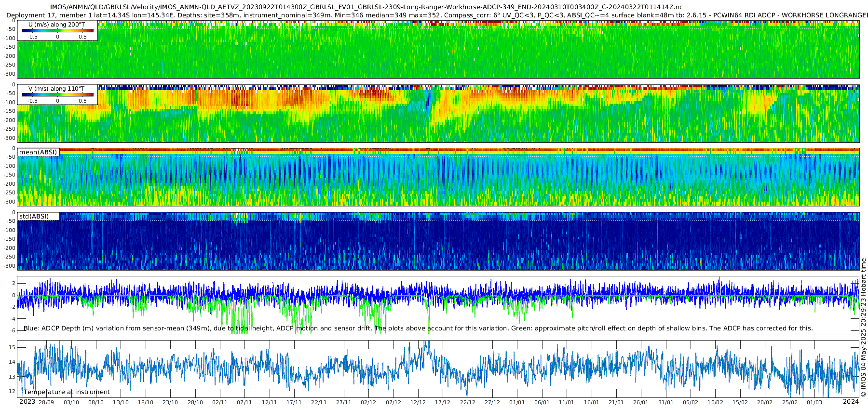Select the 12/12 date tick on time axis
Screen dimensions: 868x410
click(418, 402)
